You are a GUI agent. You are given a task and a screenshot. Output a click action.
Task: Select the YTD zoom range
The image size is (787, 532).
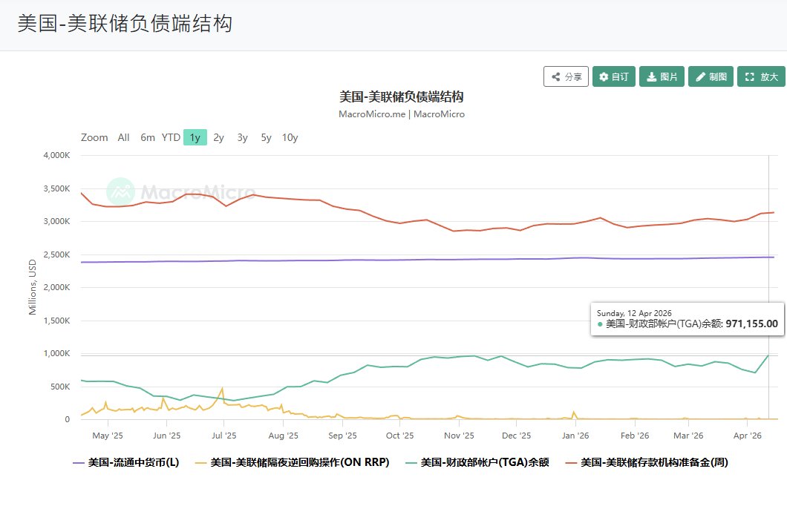171,137
